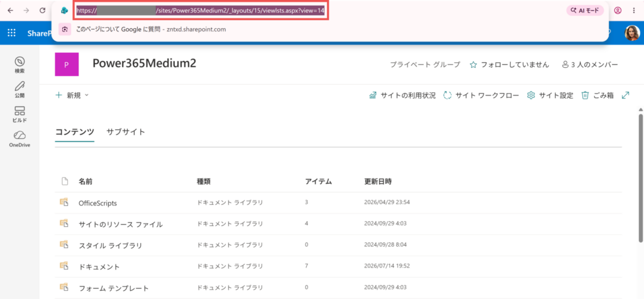This screenshot has height=299, width=644.
Task: Expand the 新規 dropdown menu
Action: point(72,95)
